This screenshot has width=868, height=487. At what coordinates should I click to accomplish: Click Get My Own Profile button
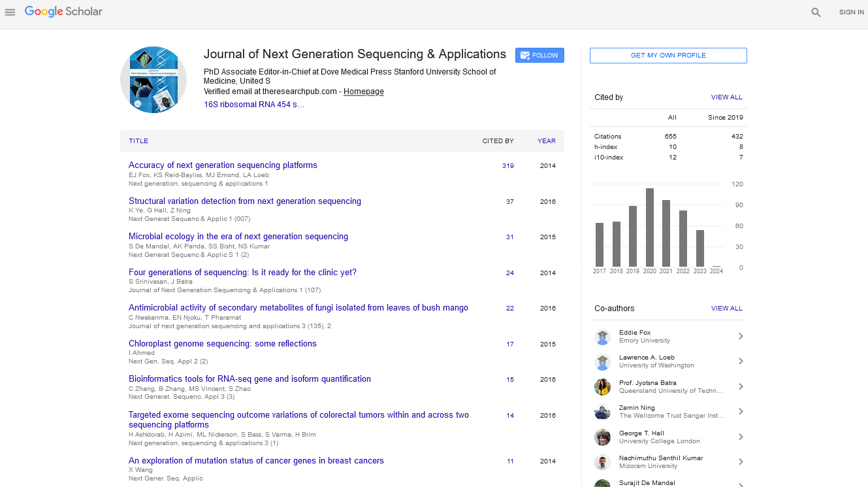668,56
